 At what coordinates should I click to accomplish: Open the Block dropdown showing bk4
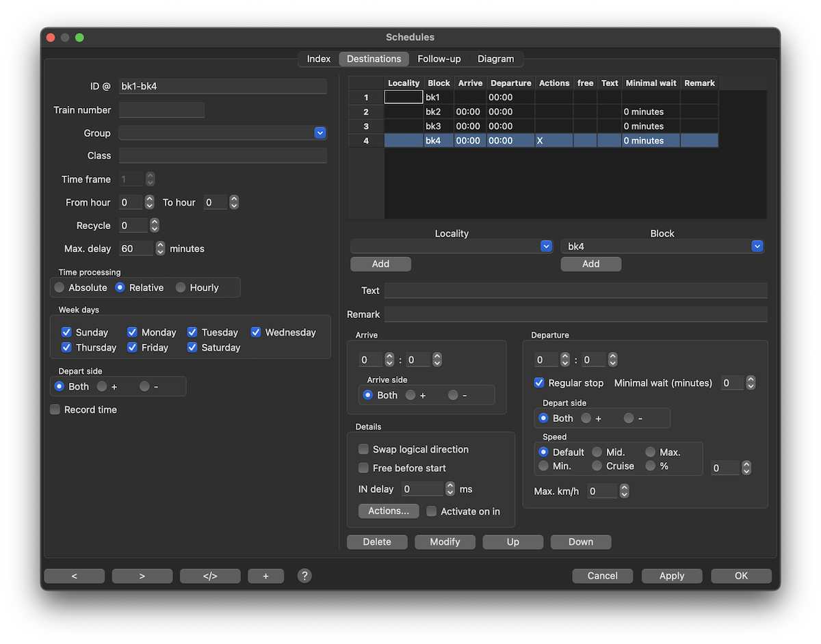tap(757, 246)
